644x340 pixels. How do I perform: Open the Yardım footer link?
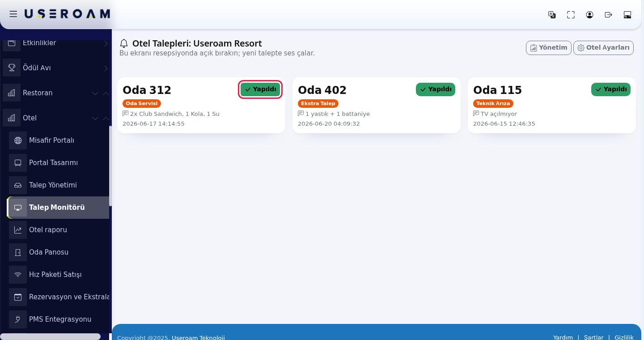click(563, 337)
